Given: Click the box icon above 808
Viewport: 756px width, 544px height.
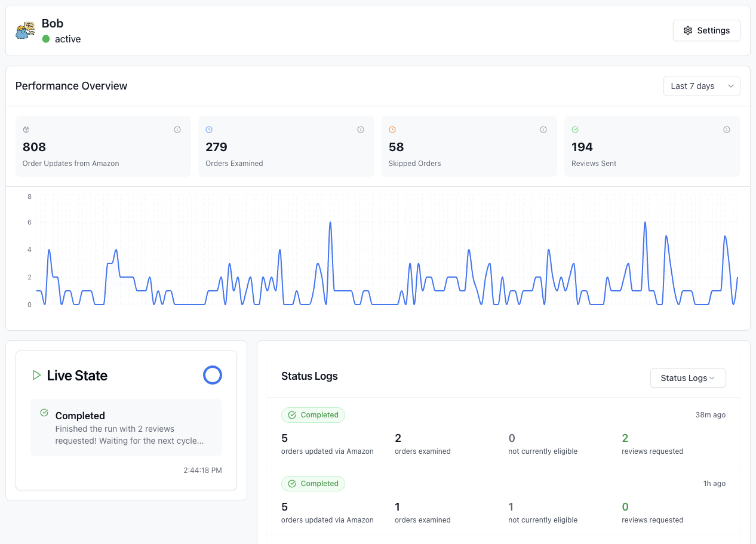Looking at the screenshot, I should 26,130.
